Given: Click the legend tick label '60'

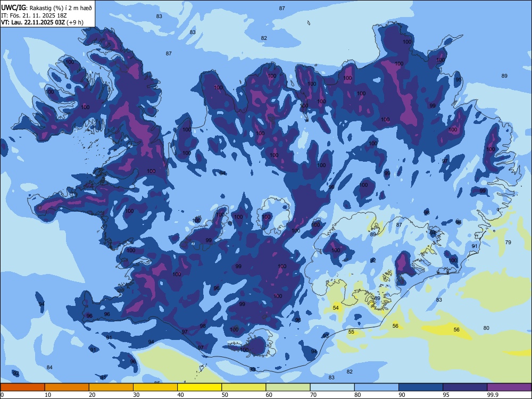Looking at the screenshot, I should [269, 395].
